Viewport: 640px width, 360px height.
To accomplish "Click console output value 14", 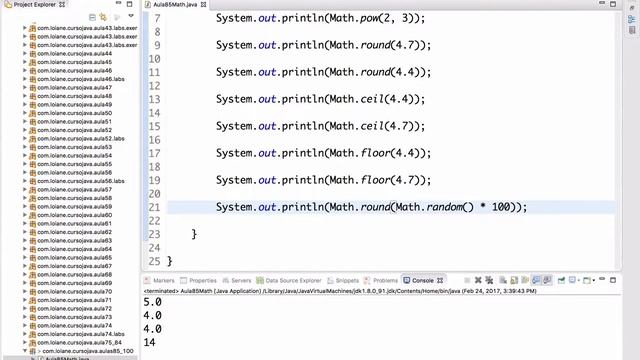I will tap(149, 342).
